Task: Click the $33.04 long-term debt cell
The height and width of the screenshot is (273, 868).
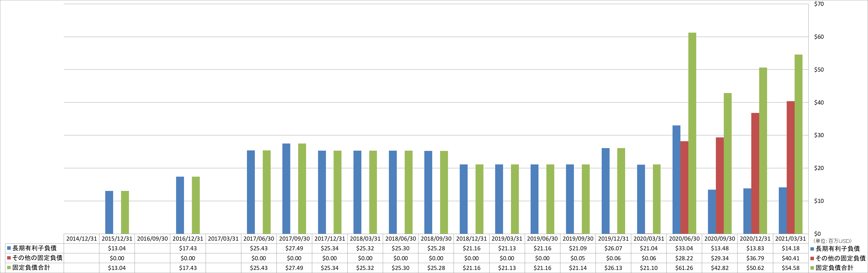Action: (x=684, y=248)
